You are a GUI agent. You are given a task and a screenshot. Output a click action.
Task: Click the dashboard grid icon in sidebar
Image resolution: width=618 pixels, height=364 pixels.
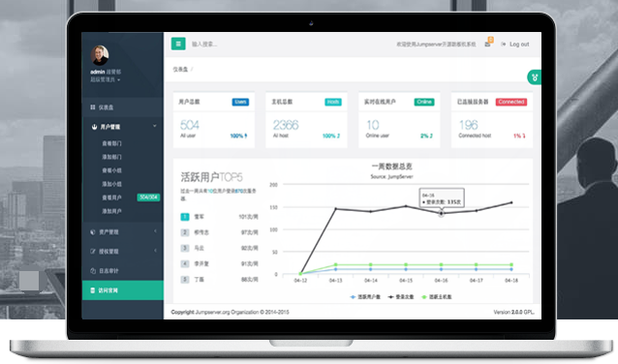coord(93,107)
